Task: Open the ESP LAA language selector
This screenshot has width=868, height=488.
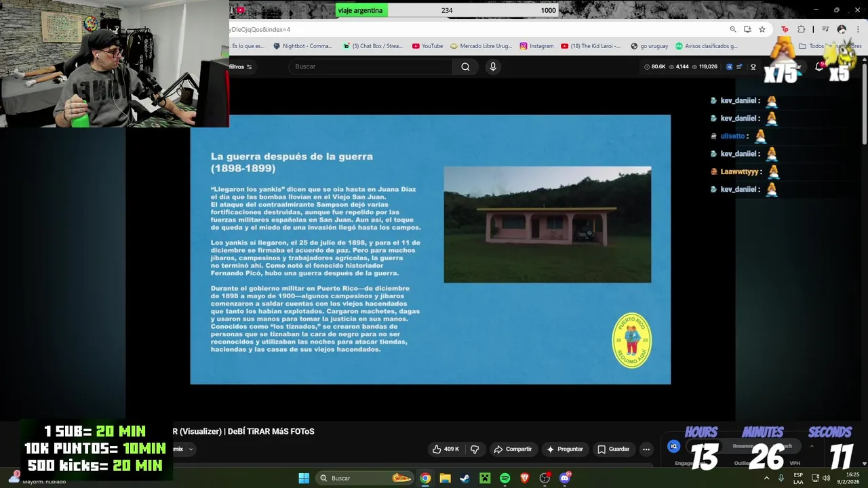Action: coord(798,478)
